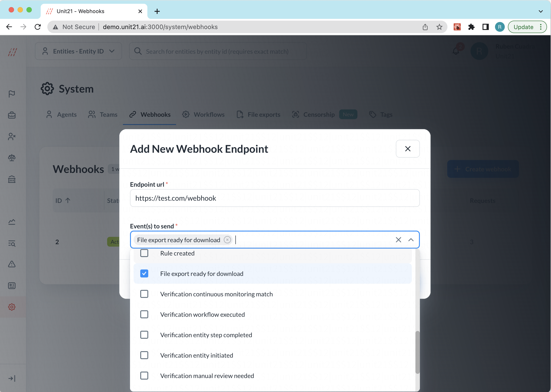Screen dimensions: 551x392
Task: Open the browser side panel icon
Action: (x=485, y=27)
